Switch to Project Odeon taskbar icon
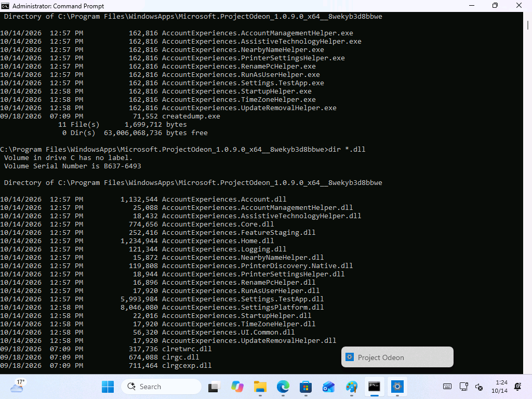532x399 pixels. click(397, 387)
